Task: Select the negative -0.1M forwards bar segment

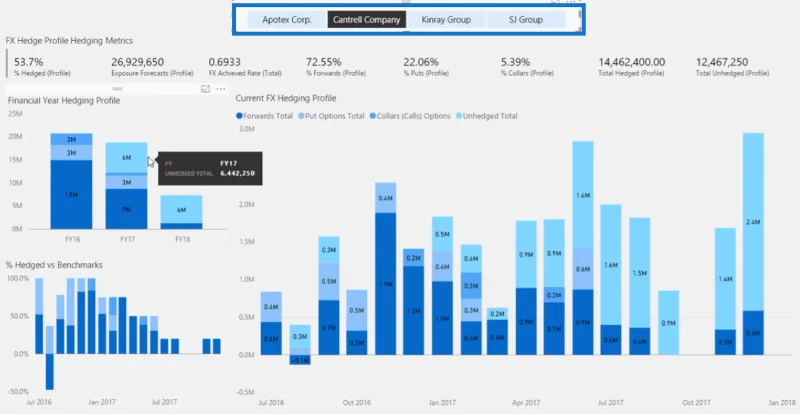Action: point(300,359)
